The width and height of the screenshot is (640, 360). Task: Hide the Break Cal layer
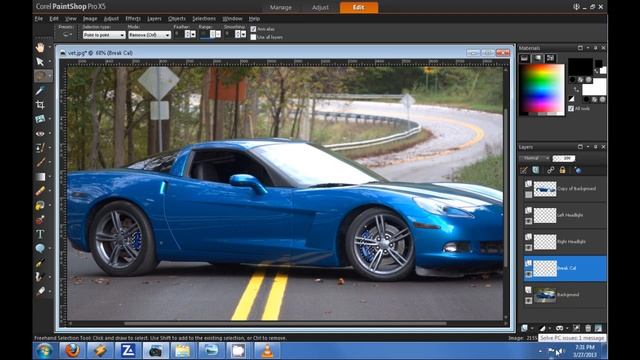click(x=528, y=274)
